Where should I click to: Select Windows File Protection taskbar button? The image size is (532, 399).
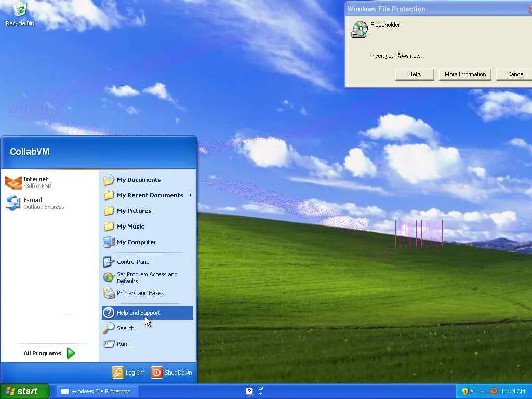[97, 391]
